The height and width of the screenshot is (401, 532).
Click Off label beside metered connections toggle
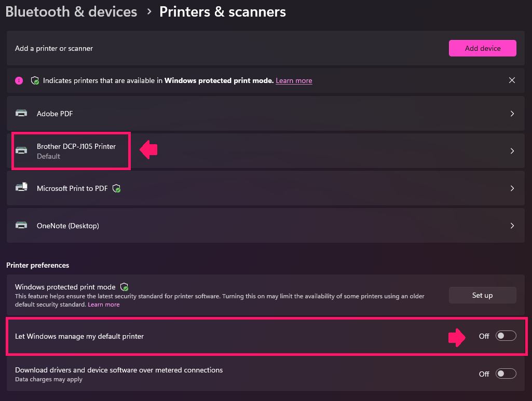484,374
